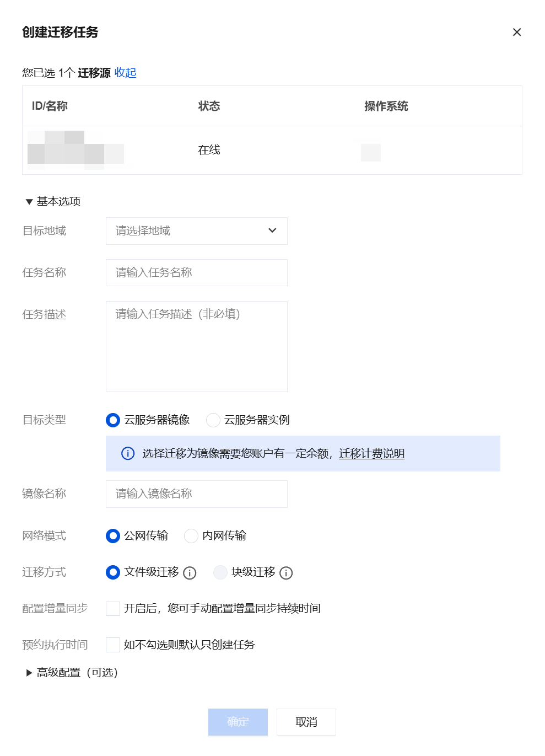The image size is (545, 756).
Task: Click the info icon beside 块级迁移
Action: pos(286,573)
